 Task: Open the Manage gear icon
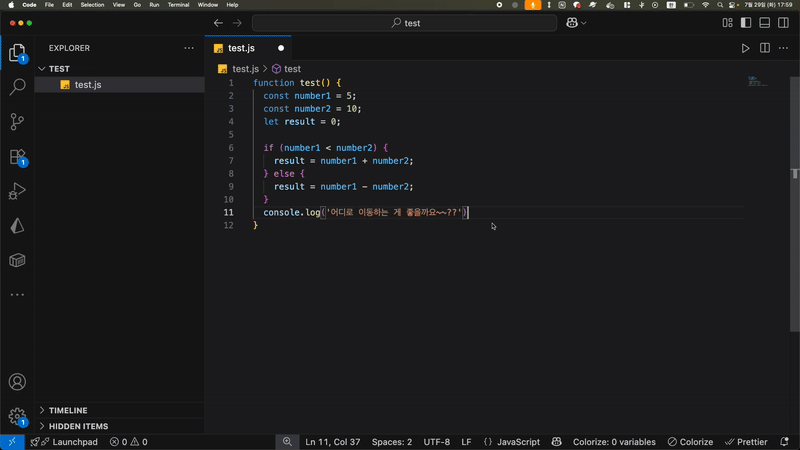point(17,416)
